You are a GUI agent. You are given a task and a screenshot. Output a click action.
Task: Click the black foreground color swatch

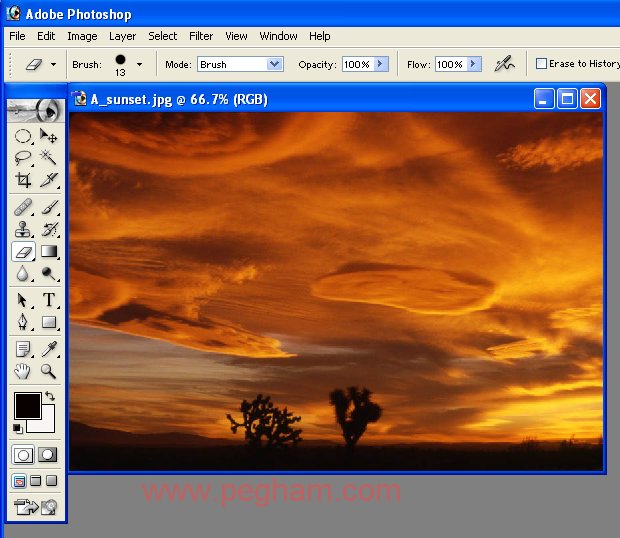click(x=26, y=405)
